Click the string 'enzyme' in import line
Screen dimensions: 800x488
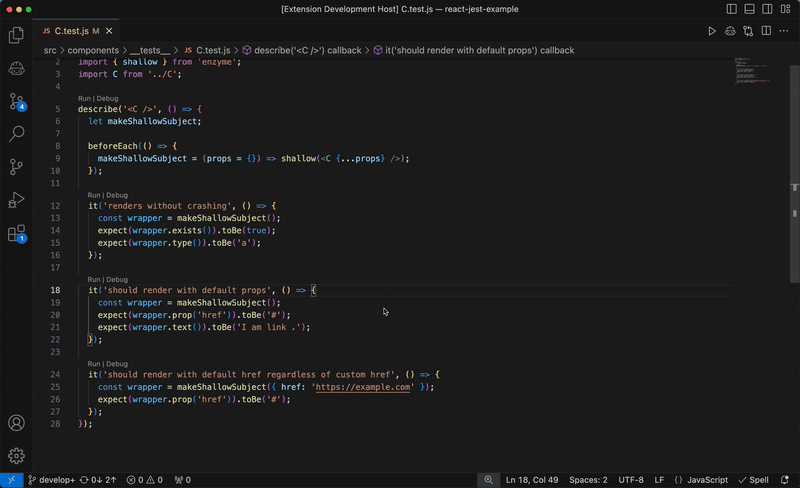point(217,62)
